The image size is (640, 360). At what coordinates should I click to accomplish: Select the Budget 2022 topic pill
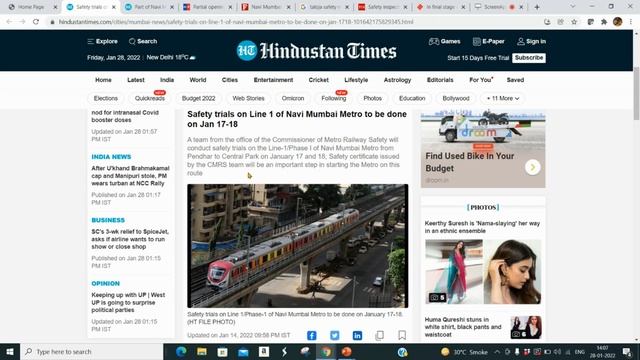[x=198, y=98]
